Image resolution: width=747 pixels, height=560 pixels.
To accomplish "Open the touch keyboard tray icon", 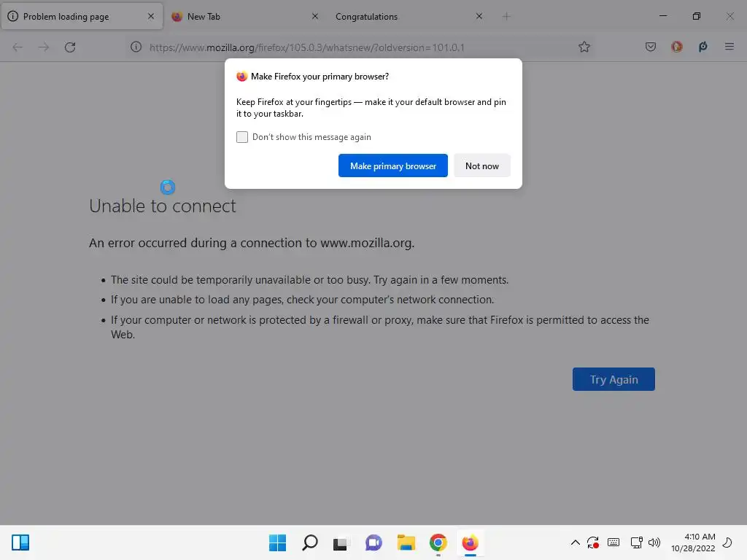I will pyautogui.click(x=614, y=542).
